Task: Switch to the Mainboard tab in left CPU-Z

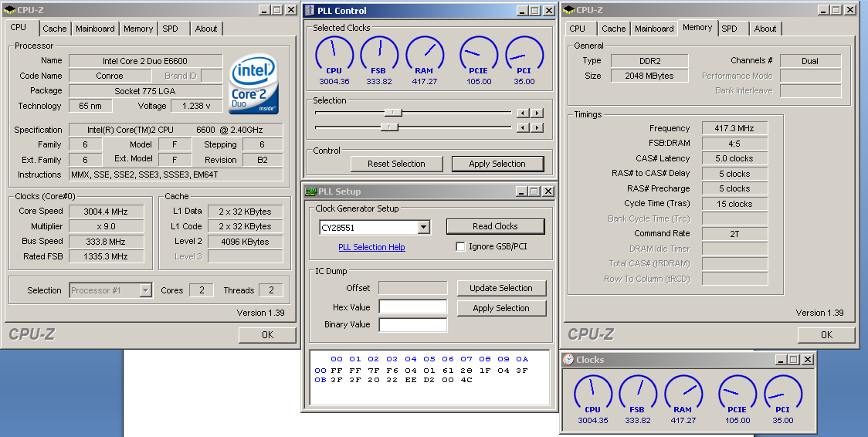Action: point(95,29)
